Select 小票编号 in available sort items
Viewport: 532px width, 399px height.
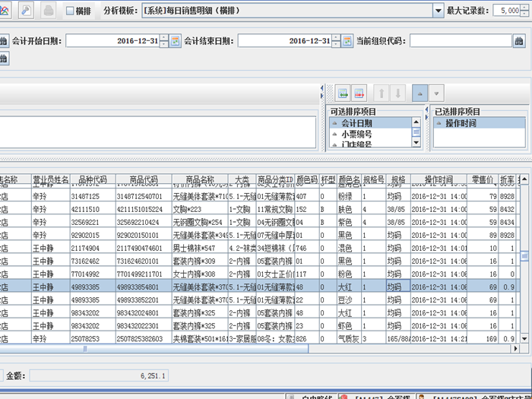coord(356,134)
